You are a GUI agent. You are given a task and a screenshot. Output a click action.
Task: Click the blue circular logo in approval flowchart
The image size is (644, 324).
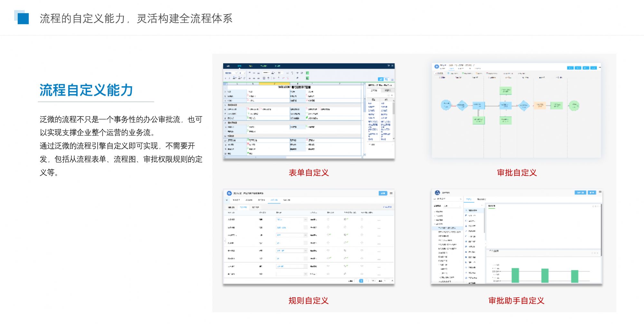point(436,67)
